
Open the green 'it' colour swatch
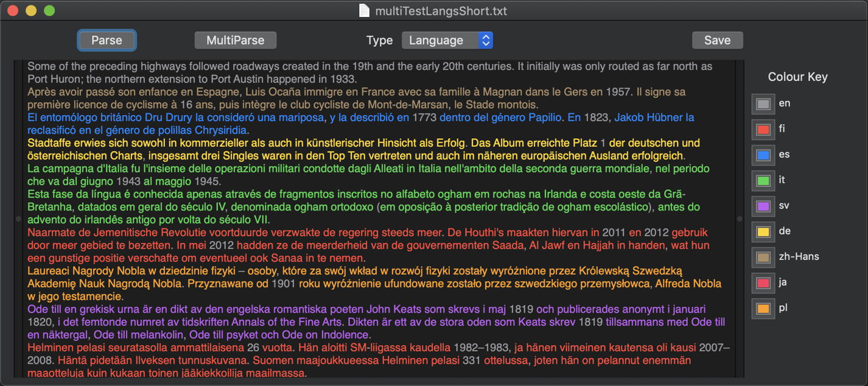(763, 181)
